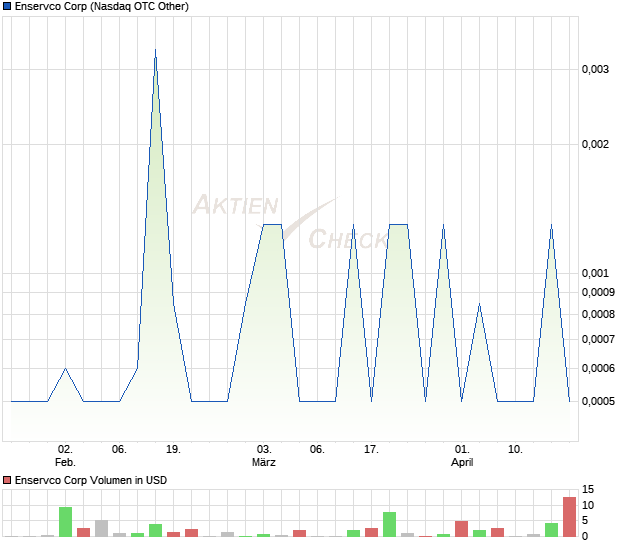Click the 0,001 price axis label
Viewport: 620px width, 546px height.
pos(595,273)
